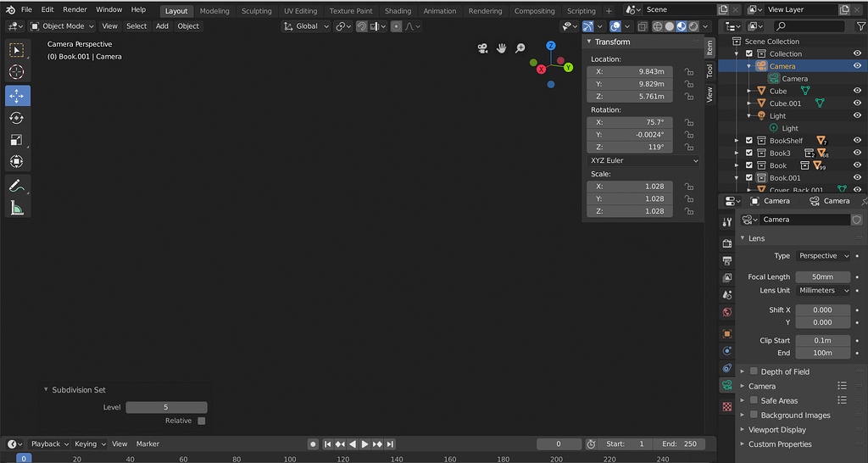Click the pan view hand icon

tap(502, 48)
